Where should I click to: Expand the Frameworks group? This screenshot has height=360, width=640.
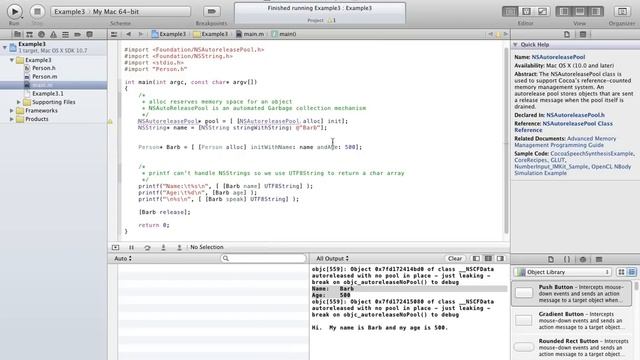12,111
